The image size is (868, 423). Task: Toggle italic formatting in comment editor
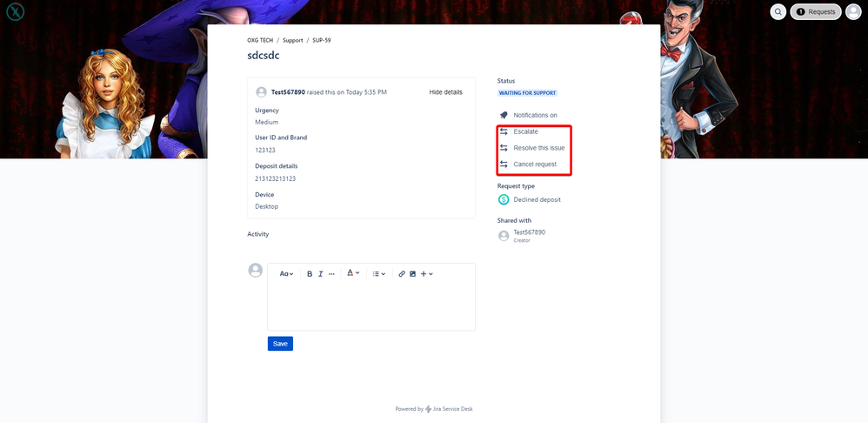click(320, 273)
